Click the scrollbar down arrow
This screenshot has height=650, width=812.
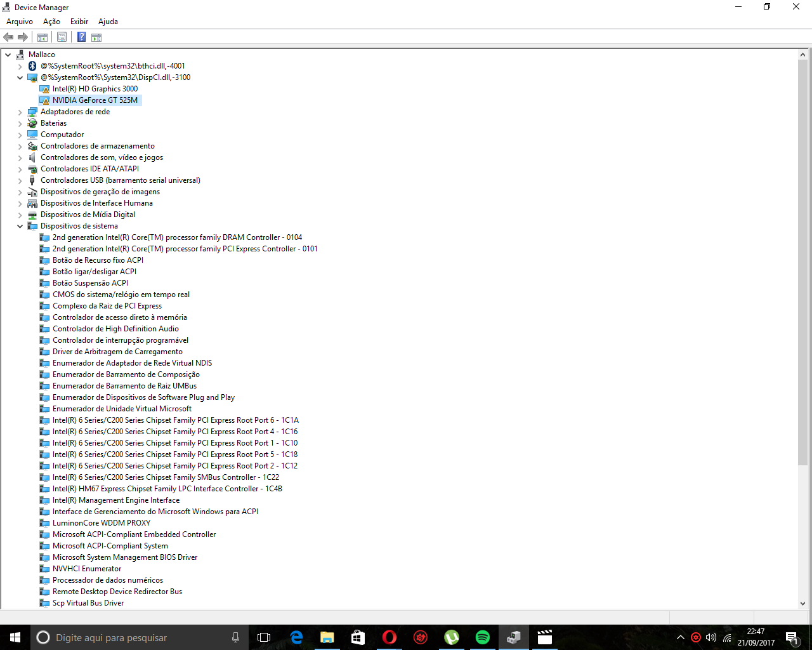point(802,604)
